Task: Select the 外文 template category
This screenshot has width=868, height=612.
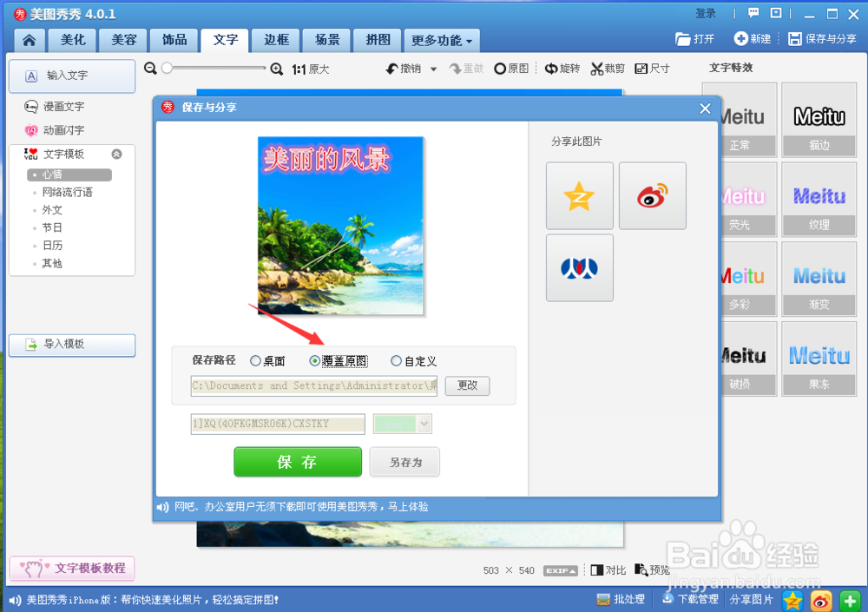Action: 52,210
